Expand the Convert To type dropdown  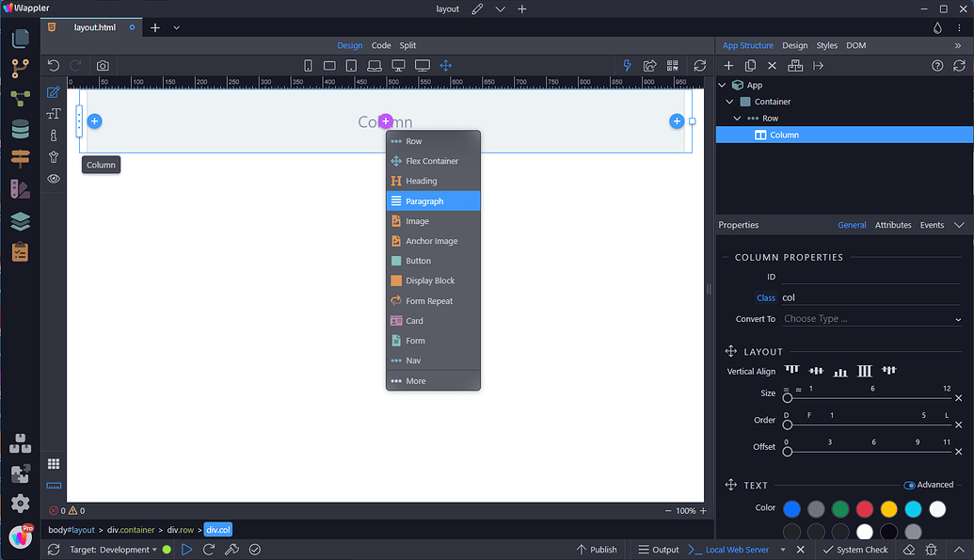(871, 318)
